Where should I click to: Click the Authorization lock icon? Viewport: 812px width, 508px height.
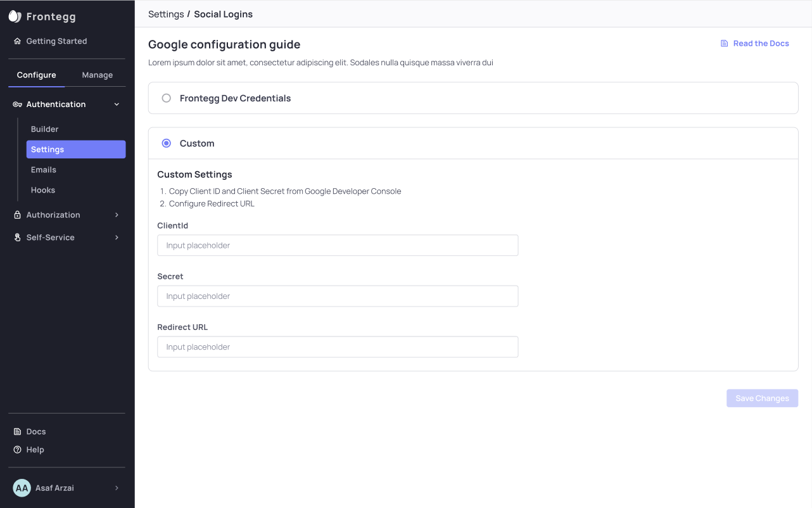(x=18, y=215)
